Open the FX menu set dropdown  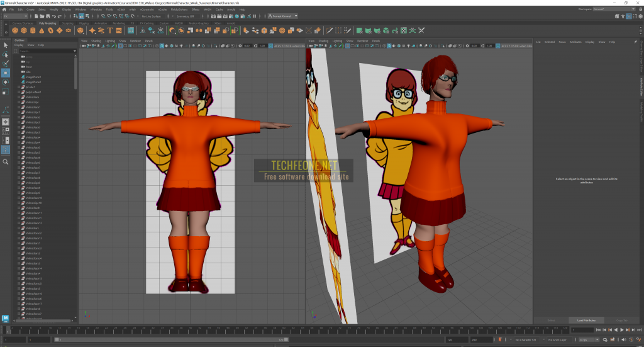click(15, 16)
